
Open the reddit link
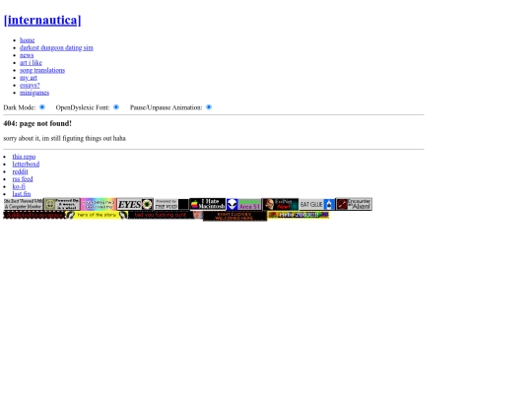coord(21,171)
